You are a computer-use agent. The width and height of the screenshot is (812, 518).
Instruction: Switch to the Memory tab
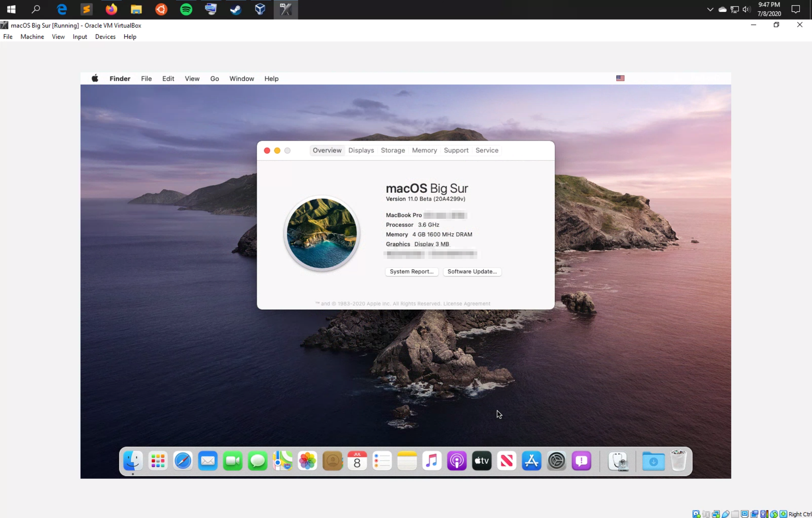tap(424, 150)
